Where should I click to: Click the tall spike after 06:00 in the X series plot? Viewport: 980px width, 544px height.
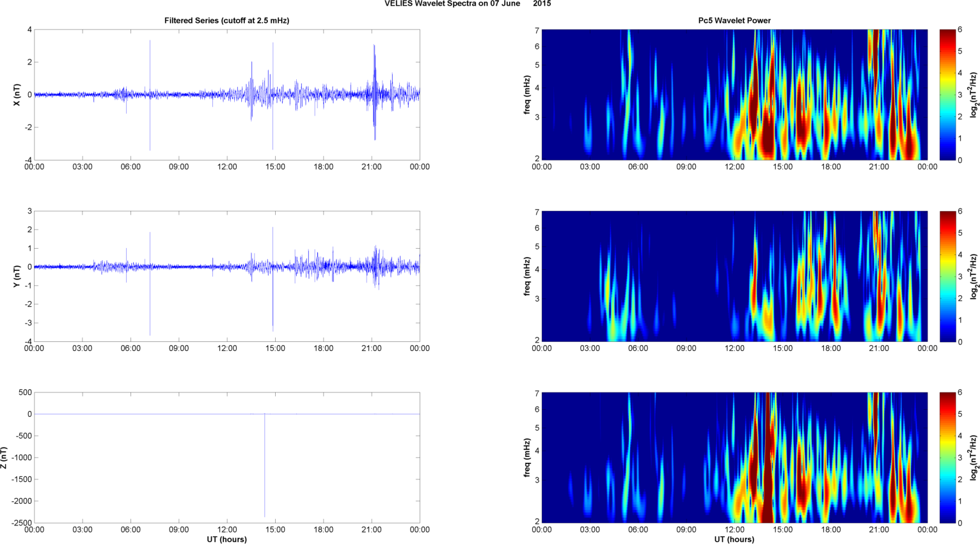tap(150, 95)
